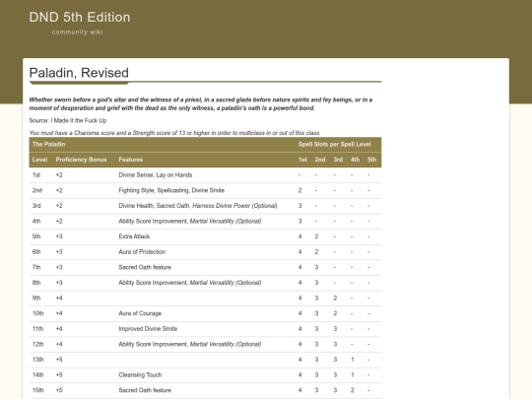Click +4 proficiency bonus in 11th row
This screenshot has height=399, width=532.
click(59, 329)
